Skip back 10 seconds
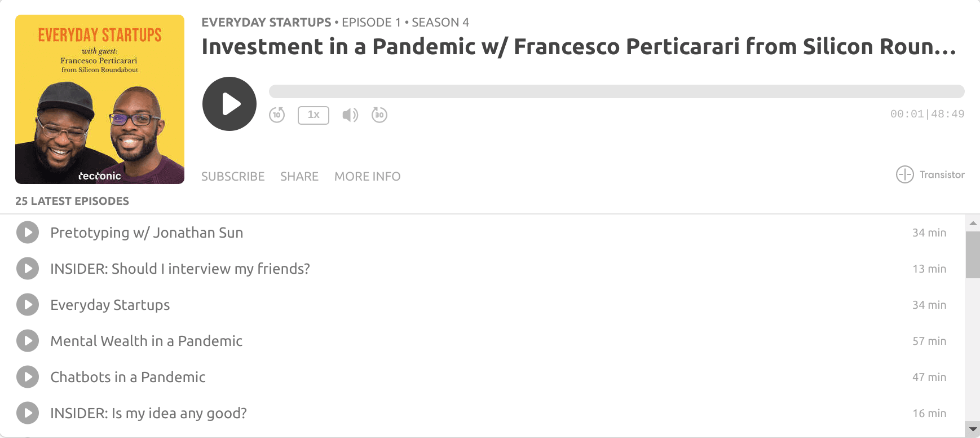980x438 pixels. click(x=277, y=115)
